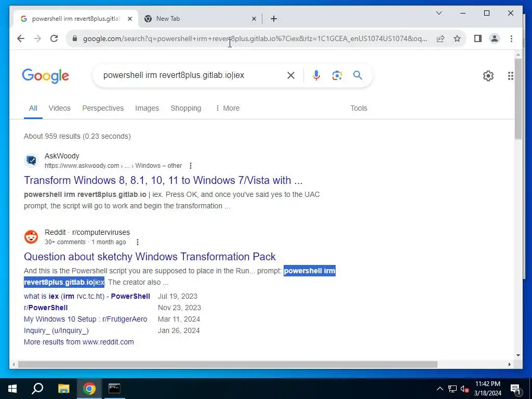
Task: Open the Windows Start menu
Action: pos(12,389)
